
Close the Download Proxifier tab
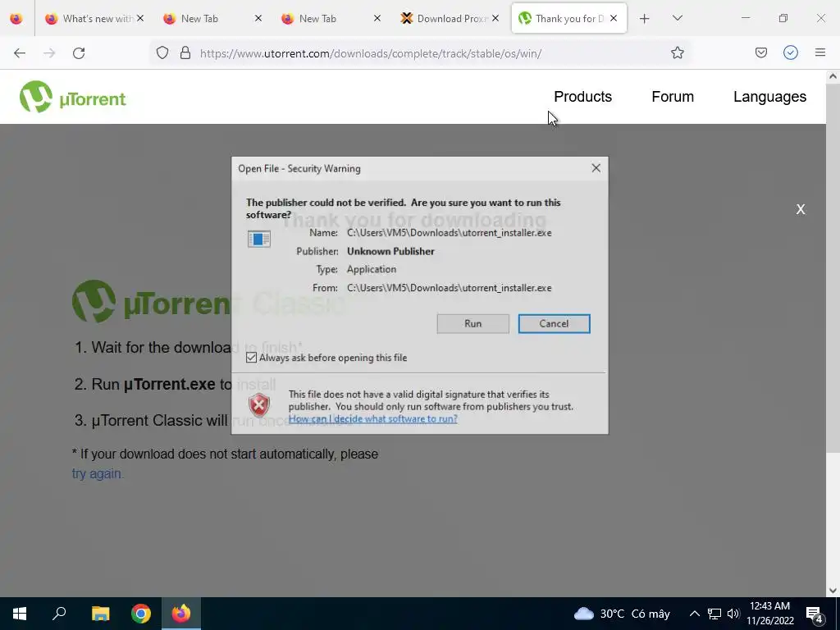point(495,19)
